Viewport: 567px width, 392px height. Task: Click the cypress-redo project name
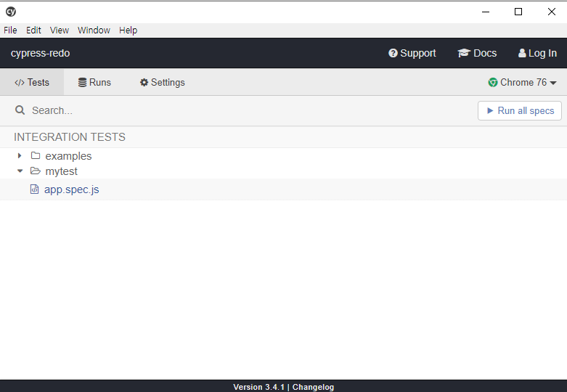(x=40, y=53)
